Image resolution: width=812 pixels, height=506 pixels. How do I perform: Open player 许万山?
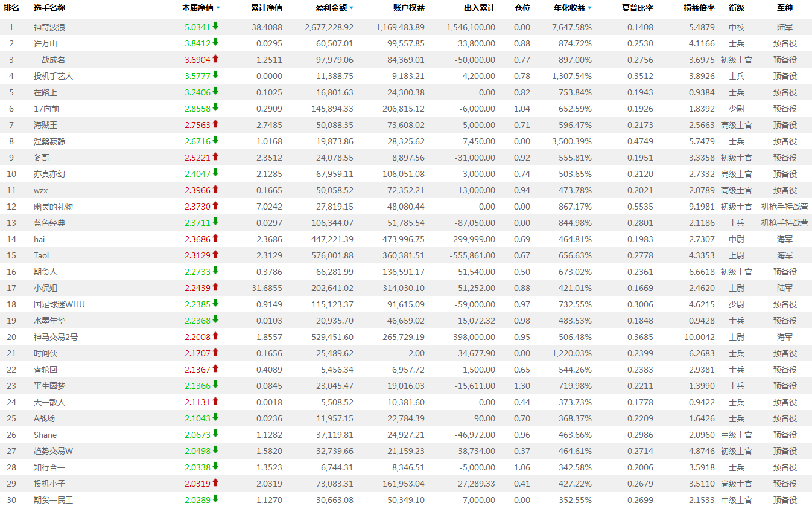click(45, 43)
